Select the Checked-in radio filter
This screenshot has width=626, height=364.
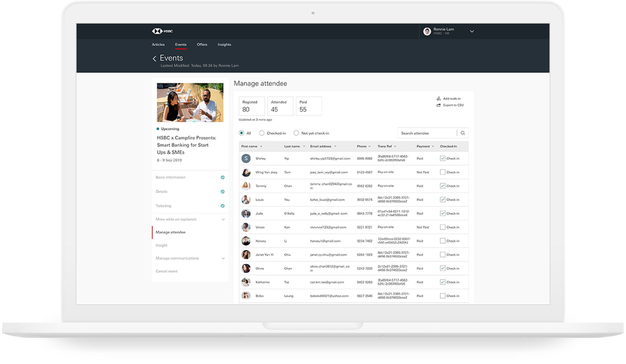[262, 133]
